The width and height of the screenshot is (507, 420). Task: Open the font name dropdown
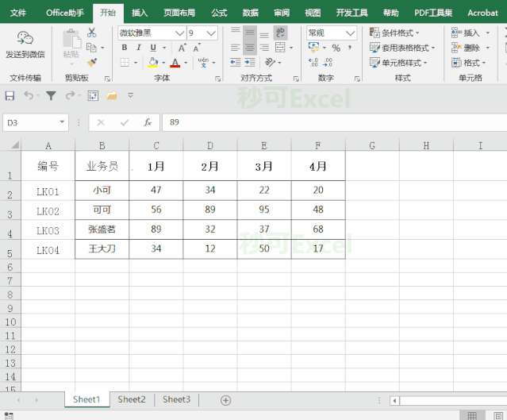point(180,33)
